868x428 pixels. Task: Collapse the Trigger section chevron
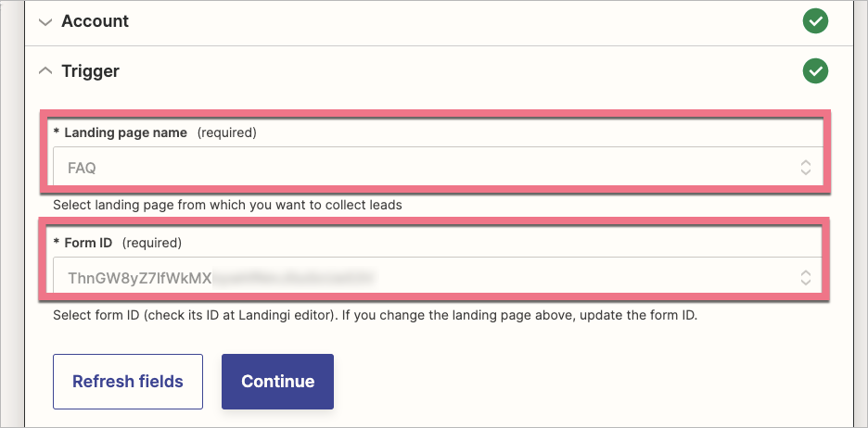point(45,70)
